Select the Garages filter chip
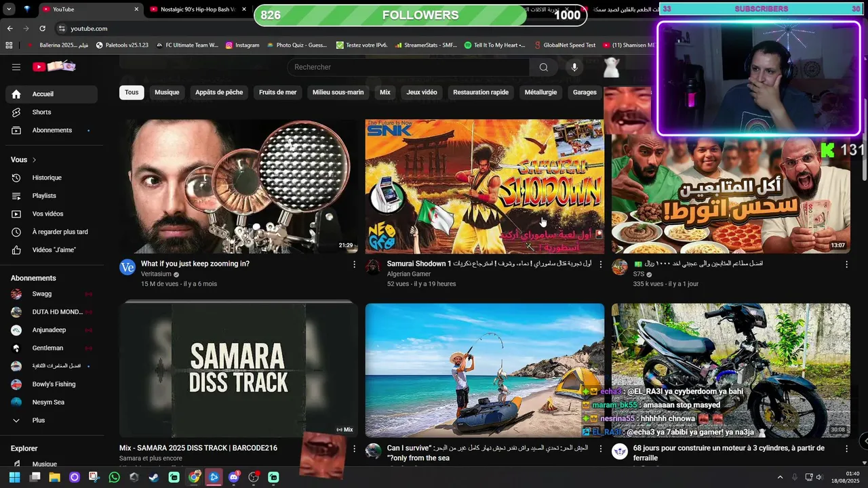The image size is (868, 488). point(585,92)
